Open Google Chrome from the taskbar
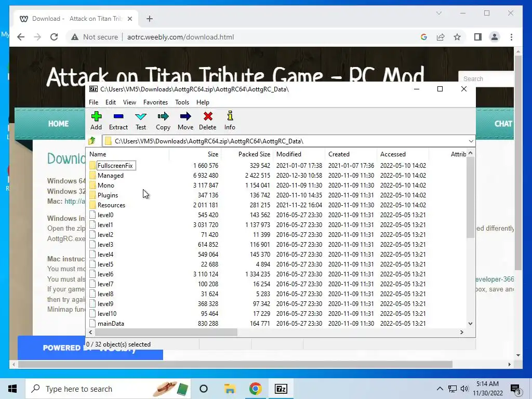Screen dimensions: 532x399 pyautogui.click(x=255, y=389)
